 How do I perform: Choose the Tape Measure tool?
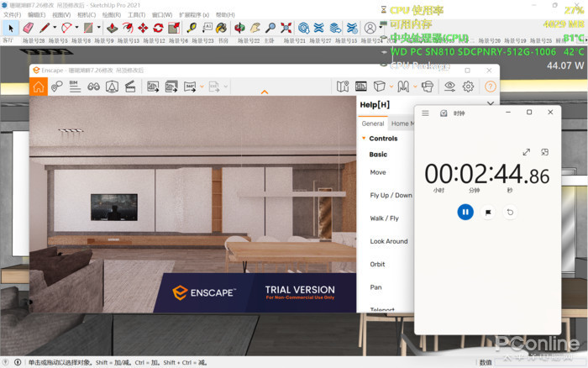coord(192,28)
